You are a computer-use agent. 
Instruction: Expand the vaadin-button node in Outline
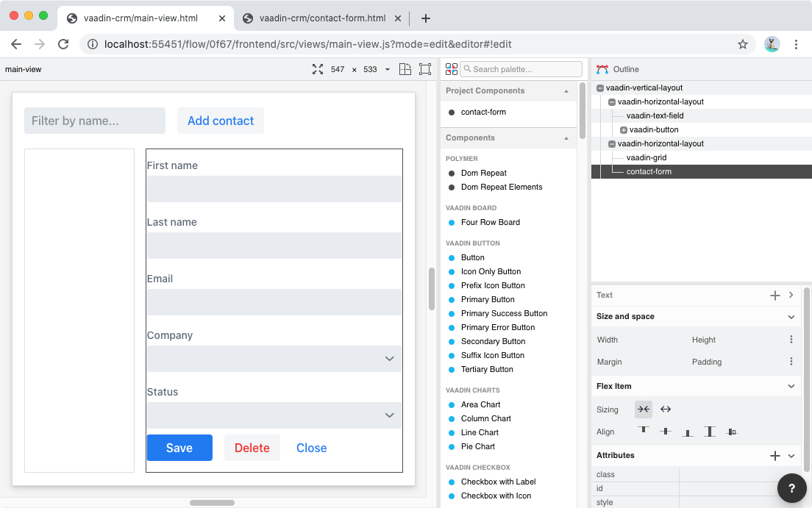pyautogui.click(x=624, y=130)
